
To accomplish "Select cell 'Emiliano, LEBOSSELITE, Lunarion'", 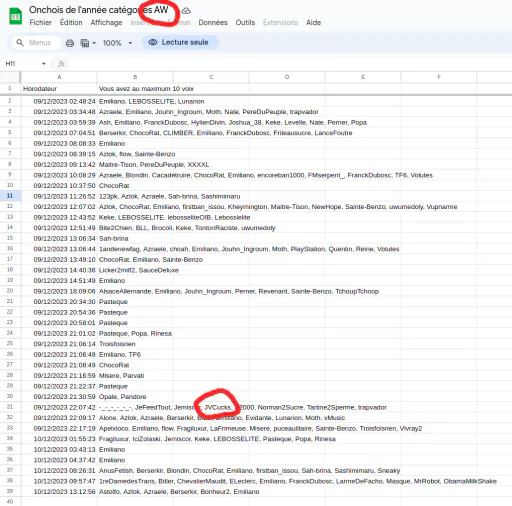I will pyautogui.click(x=151, y=101).
